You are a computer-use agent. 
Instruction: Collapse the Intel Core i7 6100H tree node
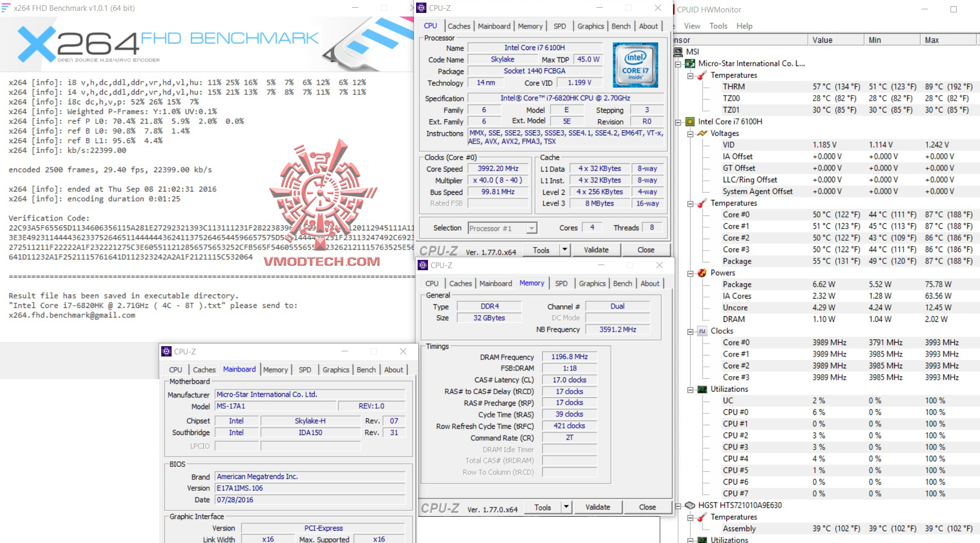click(x=679, y=121)
